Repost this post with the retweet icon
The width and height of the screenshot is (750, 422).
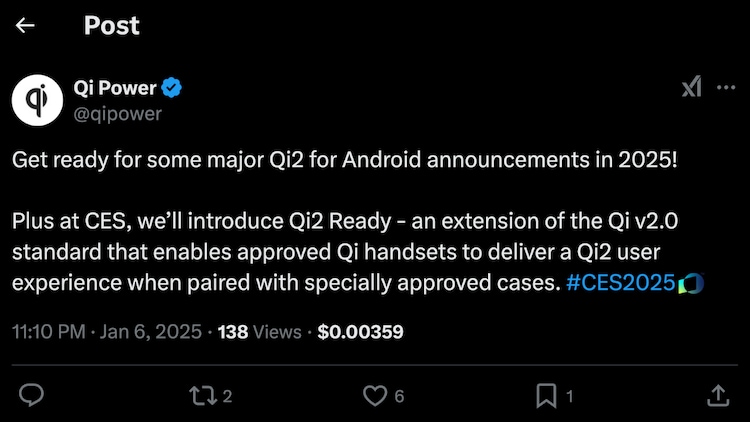coord(202,396)
